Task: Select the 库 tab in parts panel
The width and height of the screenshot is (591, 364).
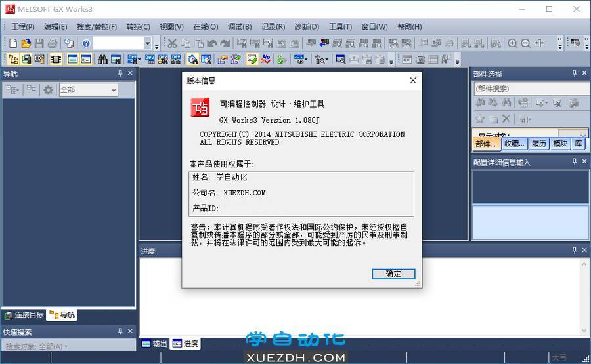Action: coord(578,144)
